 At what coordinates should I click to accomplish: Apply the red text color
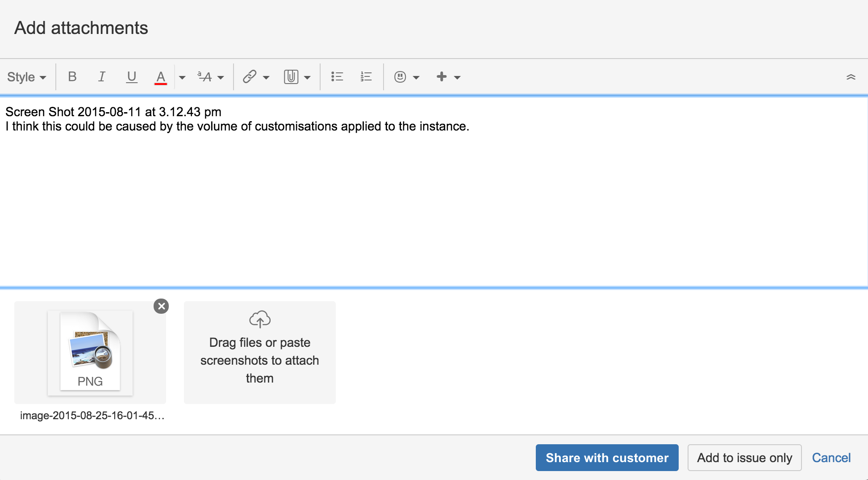(161, 77)
